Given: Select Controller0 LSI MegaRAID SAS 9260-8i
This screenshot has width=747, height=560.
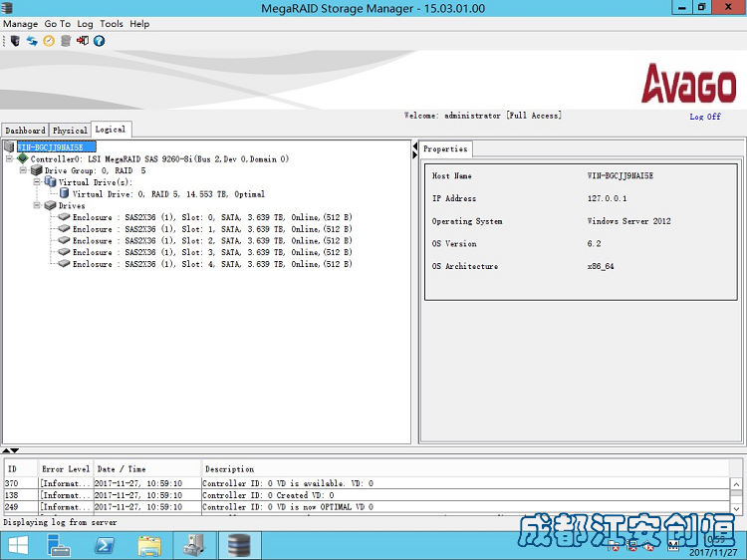Looking at the screenshot, I should click(x=159, y=158).
